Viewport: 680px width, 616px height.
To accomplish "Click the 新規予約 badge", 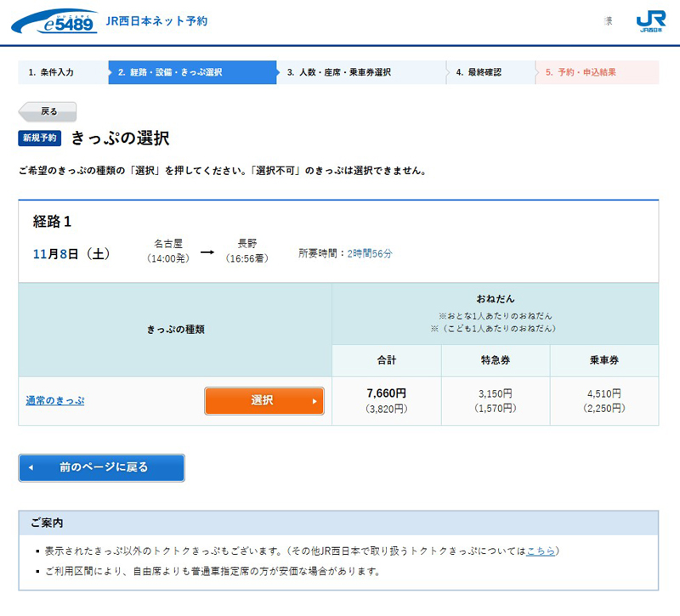I will coord(39,138).
